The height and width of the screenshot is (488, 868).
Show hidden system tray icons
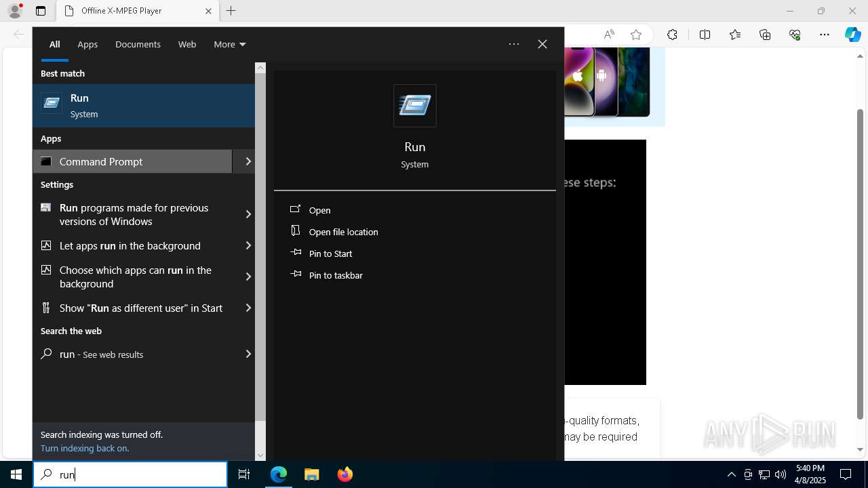point(731,474)
